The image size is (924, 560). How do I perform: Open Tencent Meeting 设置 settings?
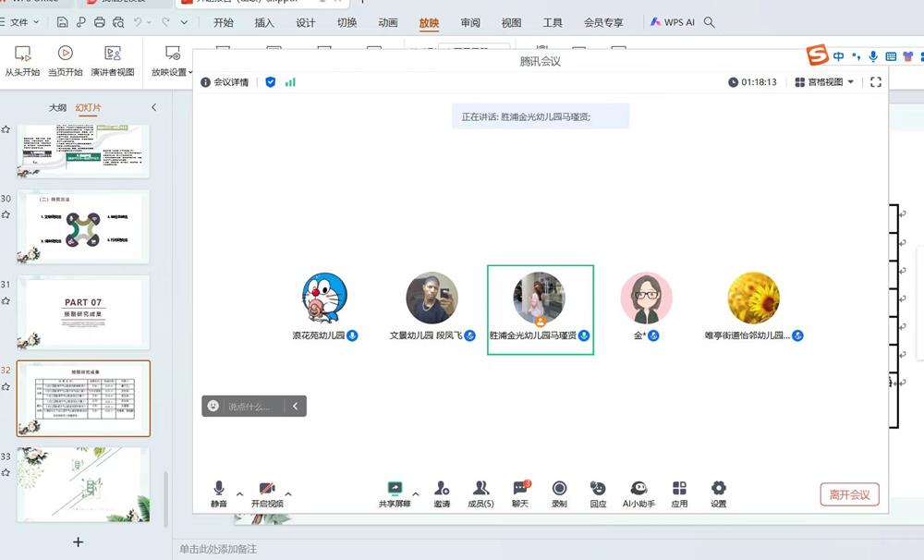point(718,494)
